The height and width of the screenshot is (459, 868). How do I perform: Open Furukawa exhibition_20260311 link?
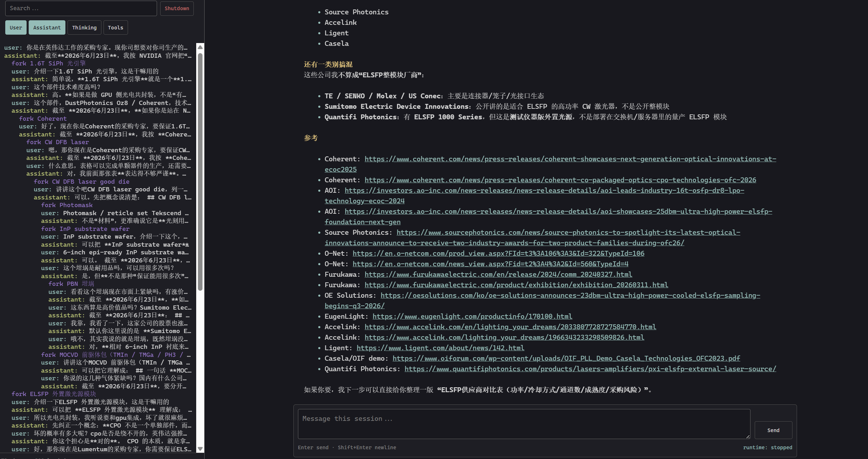tap(516, 285)
